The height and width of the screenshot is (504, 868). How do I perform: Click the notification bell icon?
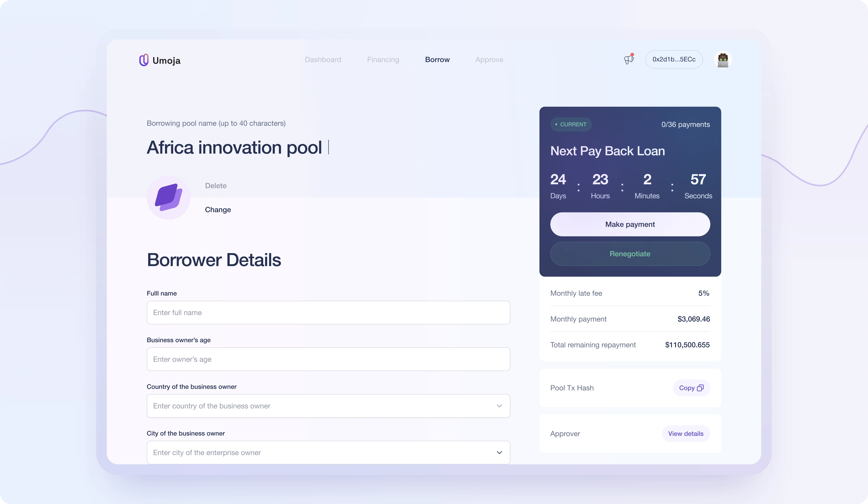click(629, 59)
